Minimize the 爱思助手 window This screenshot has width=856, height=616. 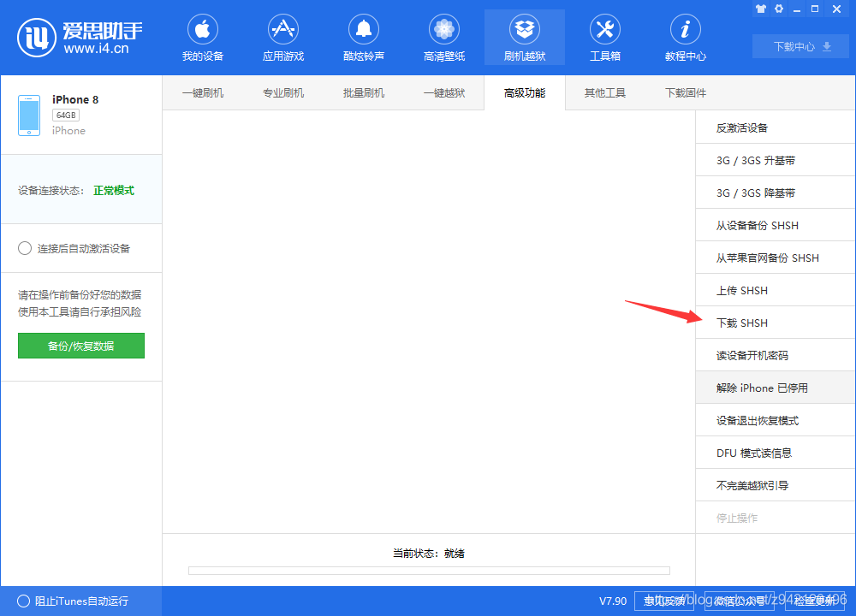797,9
